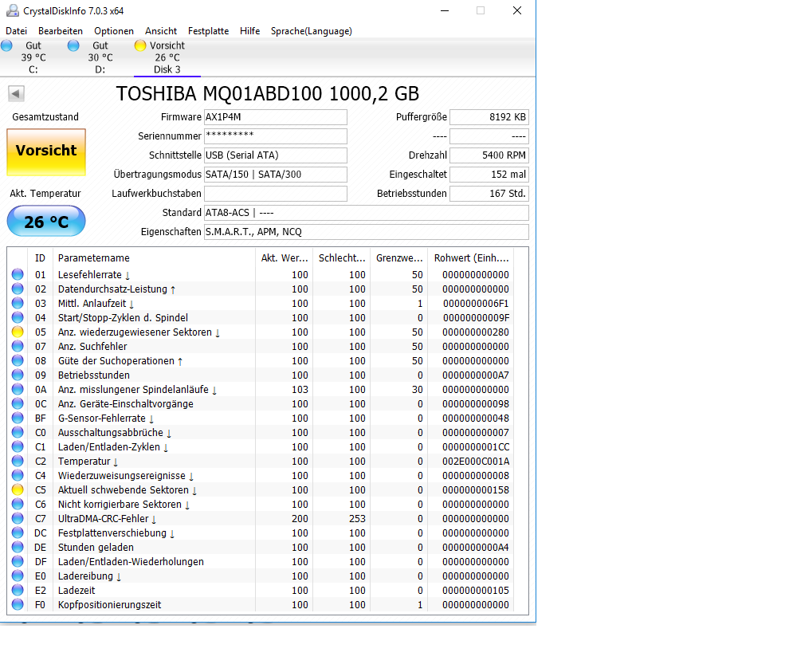This screenshot has width=785, height=672.
Task: Click status orb of Kopfpositionierungszeit row
Action: [x=18, y=605]
